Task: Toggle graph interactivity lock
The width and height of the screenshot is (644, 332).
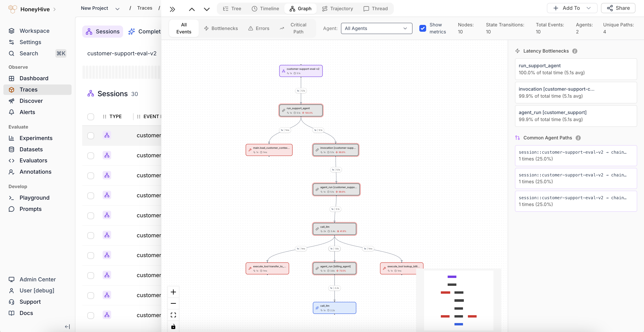Action: pyautogui.click(x=173, y=326)
